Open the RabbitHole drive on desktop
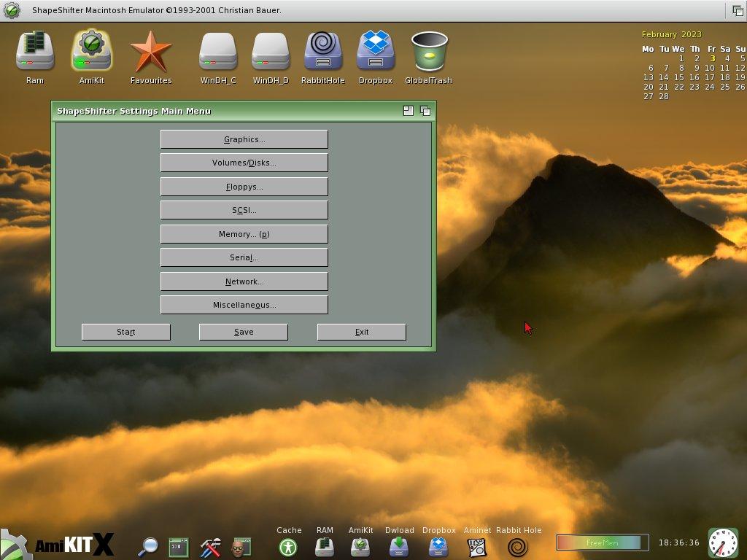The width and height of the screenshot is (747, 560). pyautogui.click(x=323, y=50)
